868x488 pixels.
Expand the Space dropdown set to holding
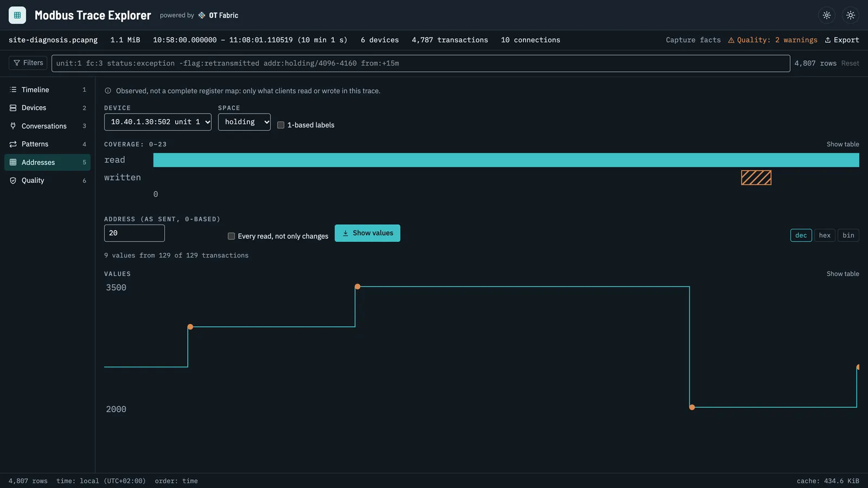pyautogui.click(x=244, y=122)
